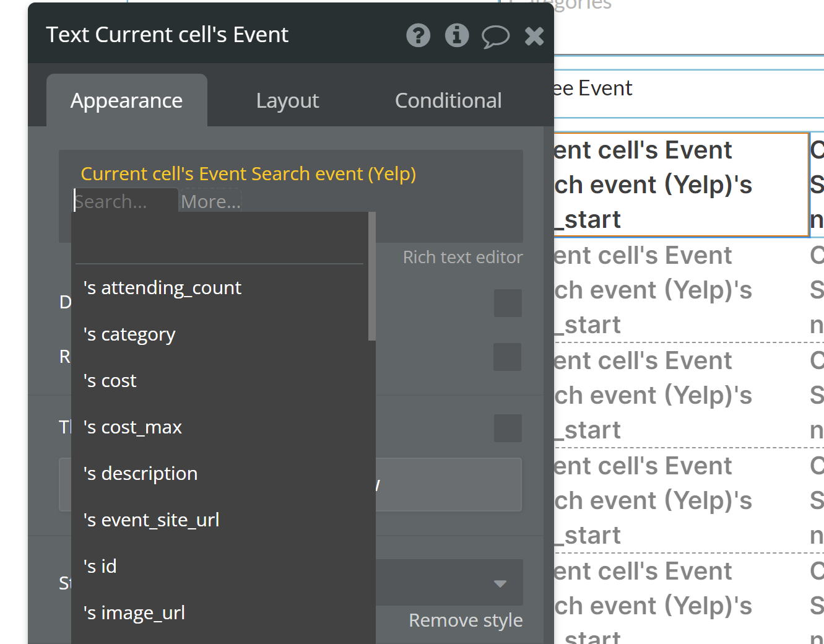
Task: Close the property editor panel
Action: tap(534, 36)
